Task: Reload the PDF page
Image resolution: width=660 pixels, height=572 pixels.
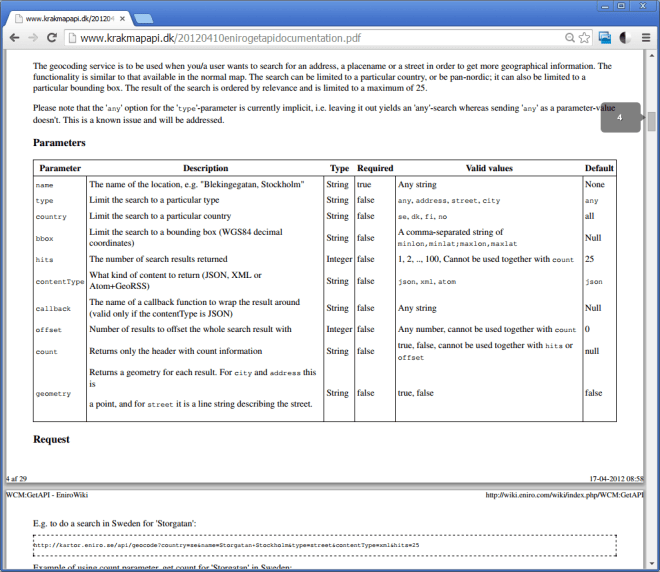Action: tap(53, 38)
